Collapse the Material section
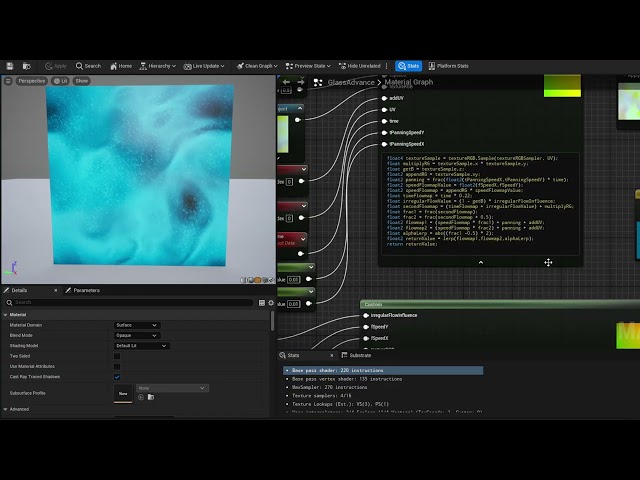640x480 pixels. click(x=6, y=315)
